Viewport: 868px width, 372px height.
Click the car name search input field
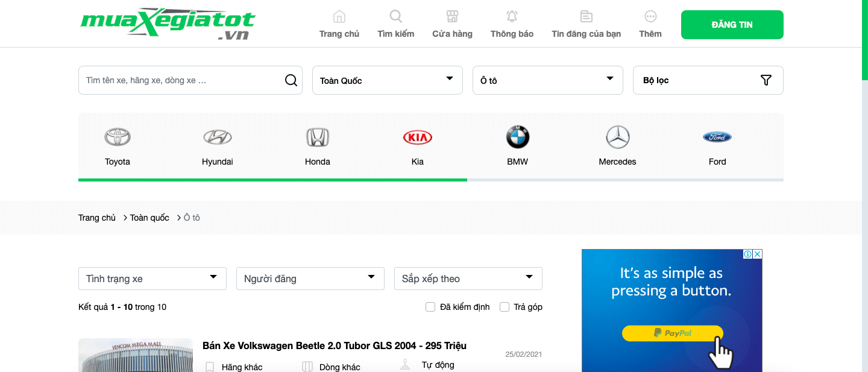[181, 80]
